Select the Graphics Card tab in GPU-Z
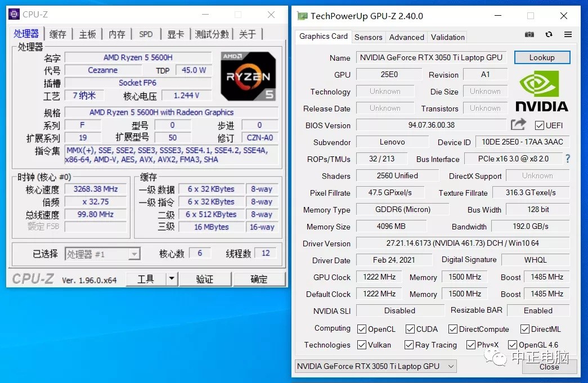The image size is (588, 383). point(323,37)
